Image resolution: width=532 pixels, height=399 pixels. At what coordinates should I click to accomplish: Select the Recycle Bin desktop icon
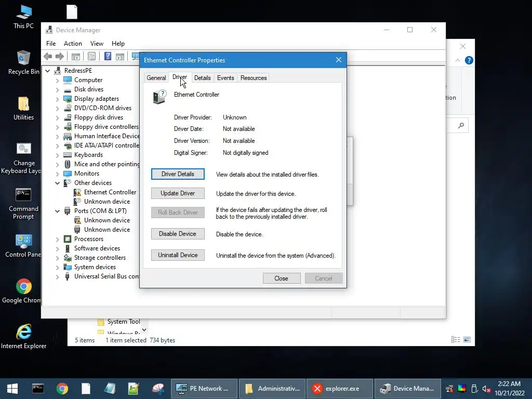click(23, 62)
